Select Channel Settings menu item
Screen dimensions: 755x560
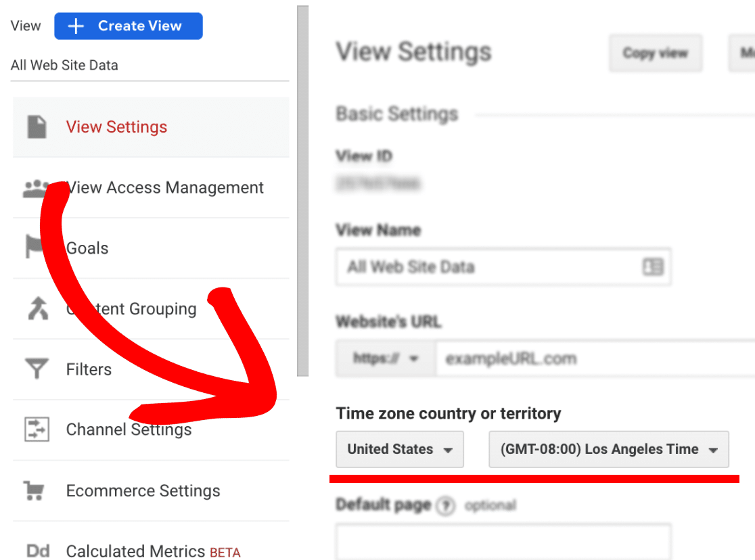[151, 429]
